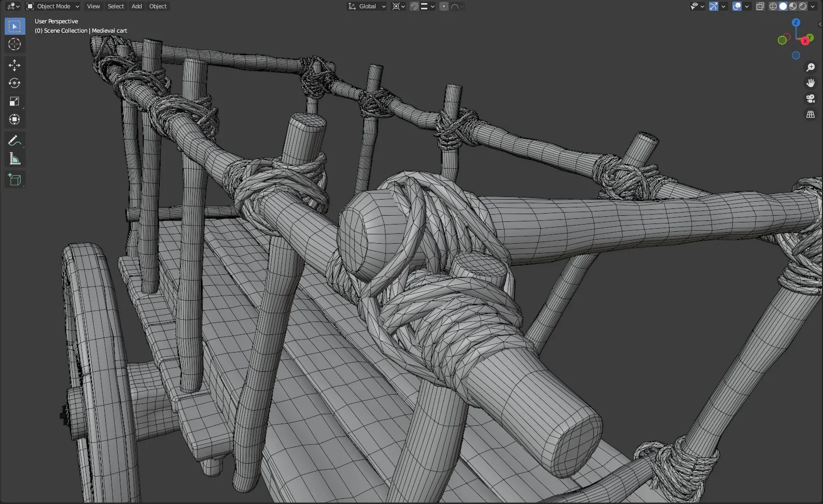The width and height of the screenshot is (823, 504).
Task: Click the pan hand viewport button
Action: 811,83
